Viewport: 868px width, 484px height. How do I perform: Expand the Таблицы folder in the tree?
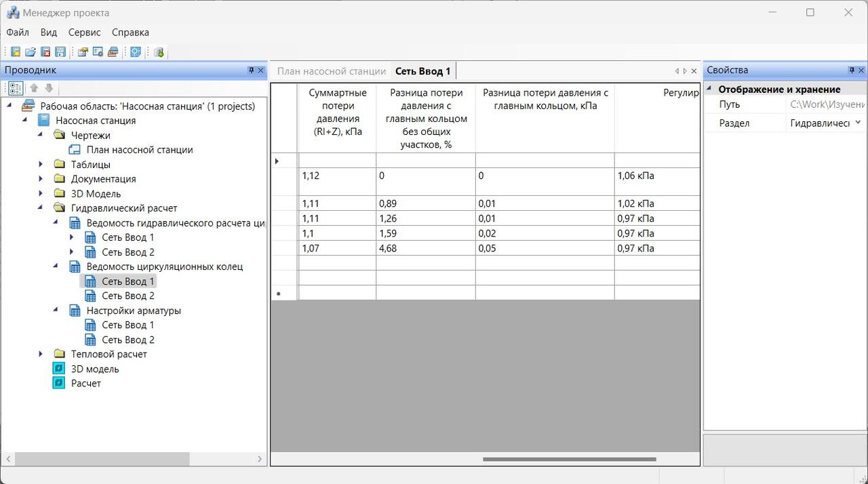coord(41,164)
